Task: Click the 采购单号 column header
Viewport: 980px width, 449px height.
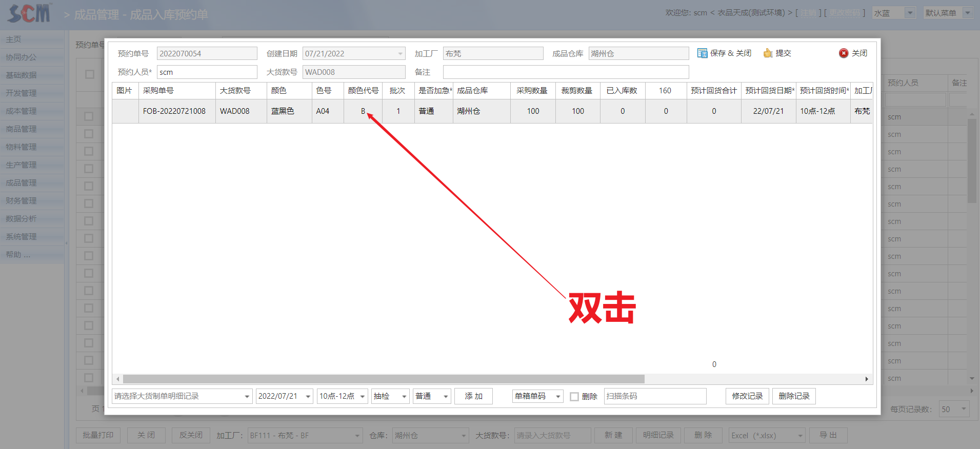Action: (x=158, y=91)
